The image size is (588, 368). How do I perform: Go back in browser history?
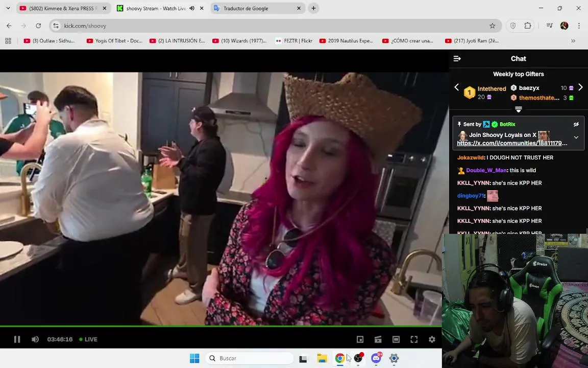(x=9, y=26)
